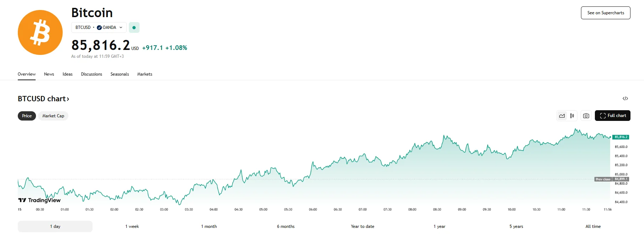Click the TradingView logo on chart

click(40, 200)
